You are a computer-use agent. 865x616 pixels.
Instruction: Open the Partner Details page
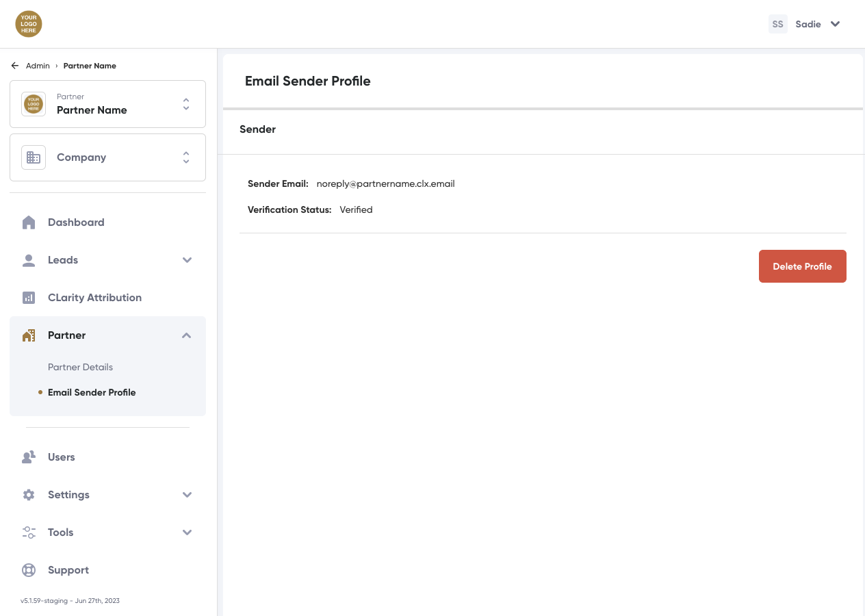[80, 367]
